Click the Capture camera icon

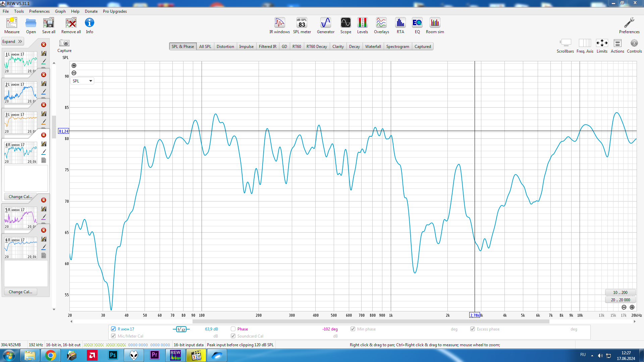coord(64,43)
